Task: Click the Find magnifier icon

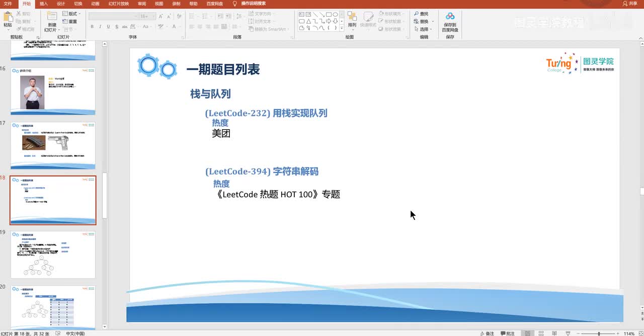Action: (417, 14)
